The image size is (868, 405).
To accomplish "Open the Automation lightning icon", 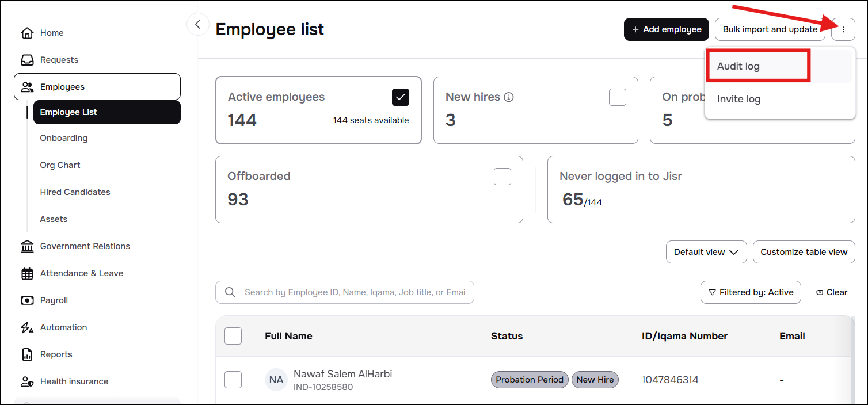I will 27,327.
